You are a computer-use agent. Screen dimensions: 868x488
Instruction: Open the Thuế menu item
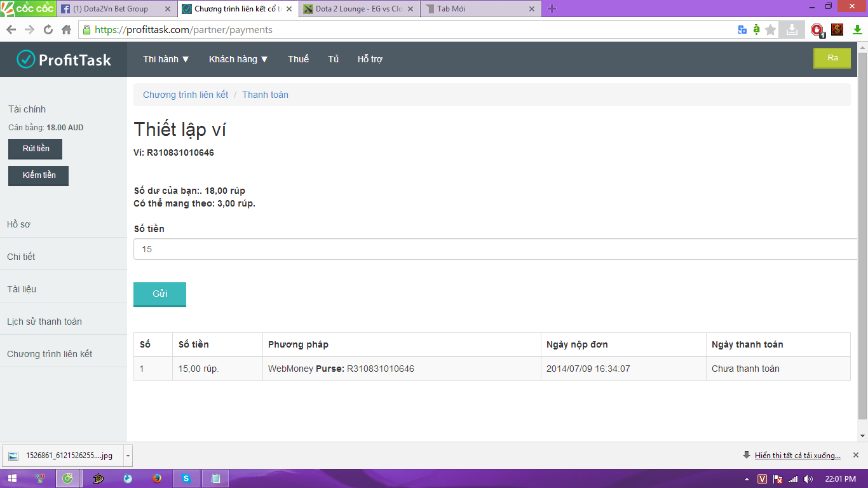point(298,59)
